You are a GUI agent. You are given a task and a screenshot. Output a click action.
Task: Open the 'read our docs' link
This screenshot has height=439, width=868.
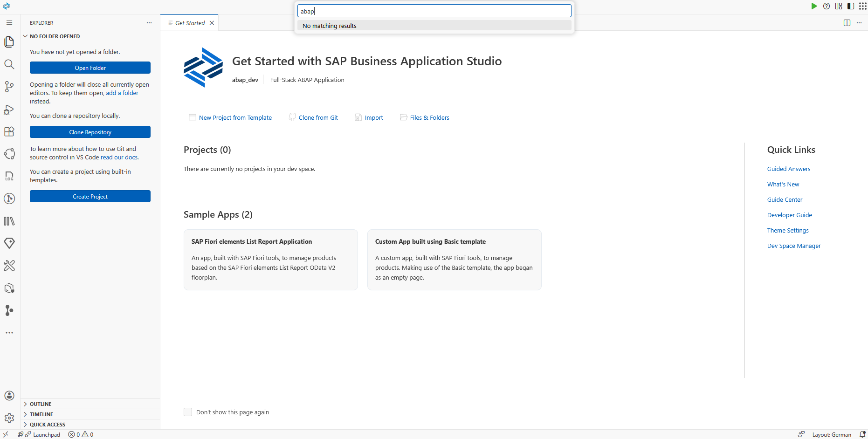(119, 157)
